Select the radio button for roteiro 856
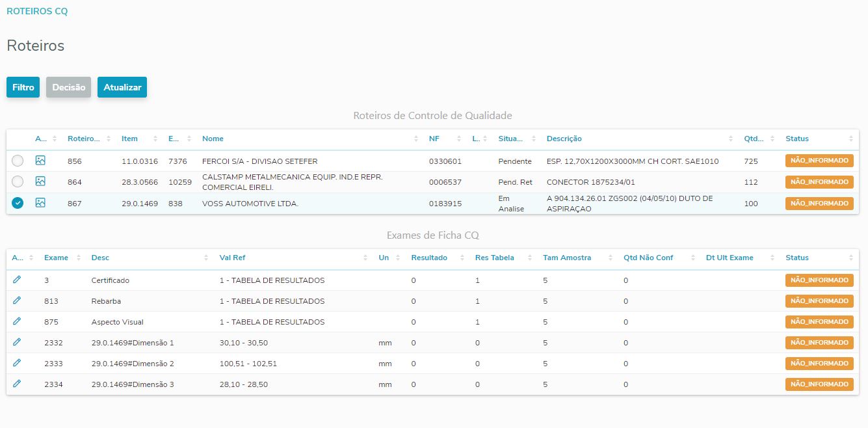The image size is (868, 428). [18, 160]
